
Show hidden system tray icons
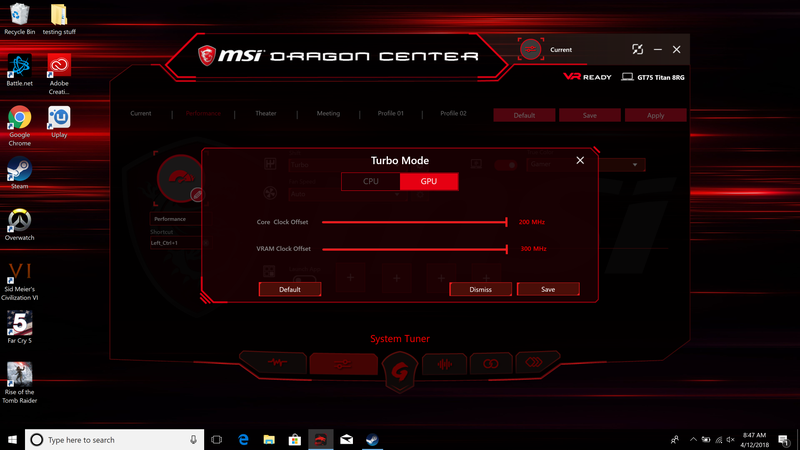pyautogui.click(x=693, y=440)
